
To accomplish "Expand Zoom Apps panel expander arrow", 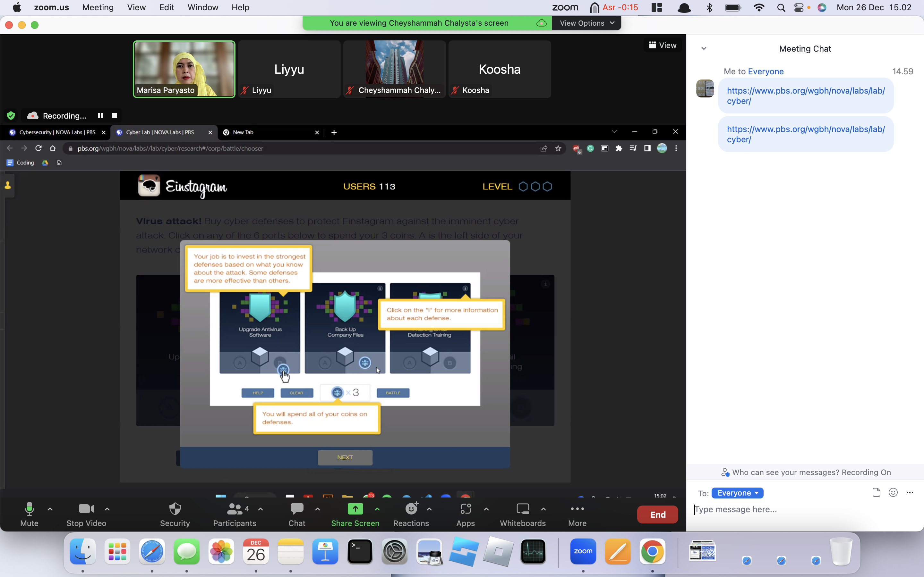I will click(486, 509).
